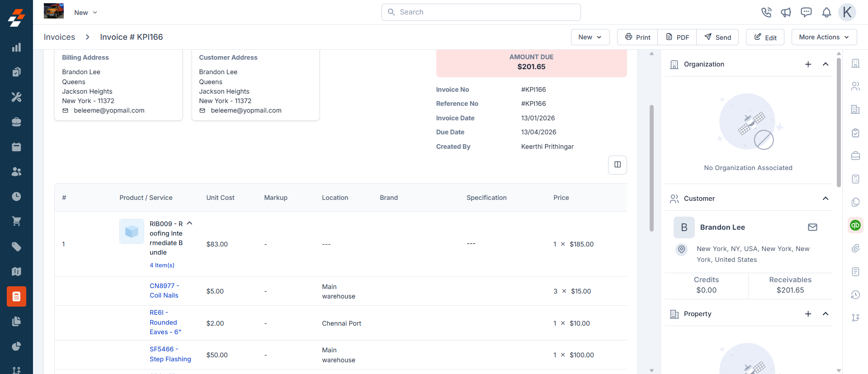Click the right panel scrollbar thumb
The width and height of the screenshot is (868, 374).
pos(839,122)
